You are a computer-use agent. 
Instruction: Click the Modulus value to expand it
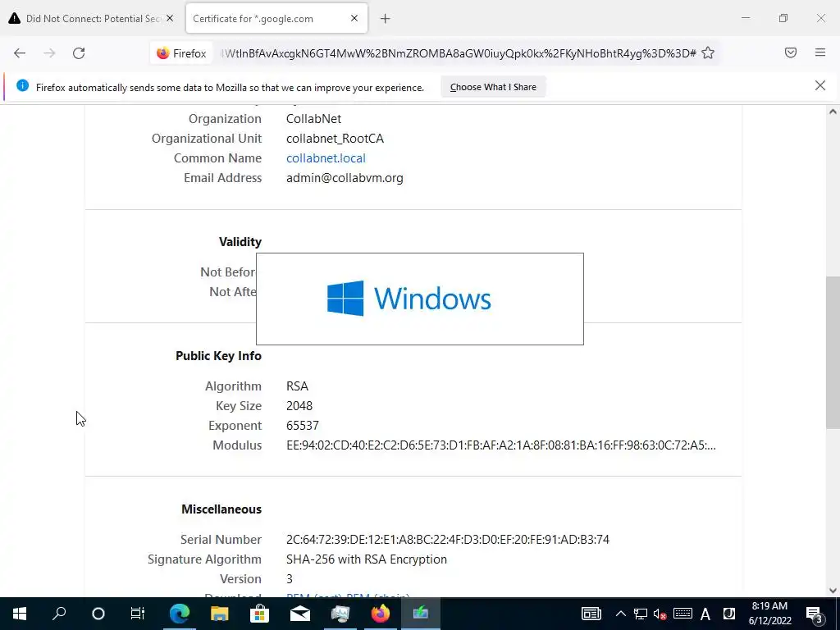[x=501, y=445]
